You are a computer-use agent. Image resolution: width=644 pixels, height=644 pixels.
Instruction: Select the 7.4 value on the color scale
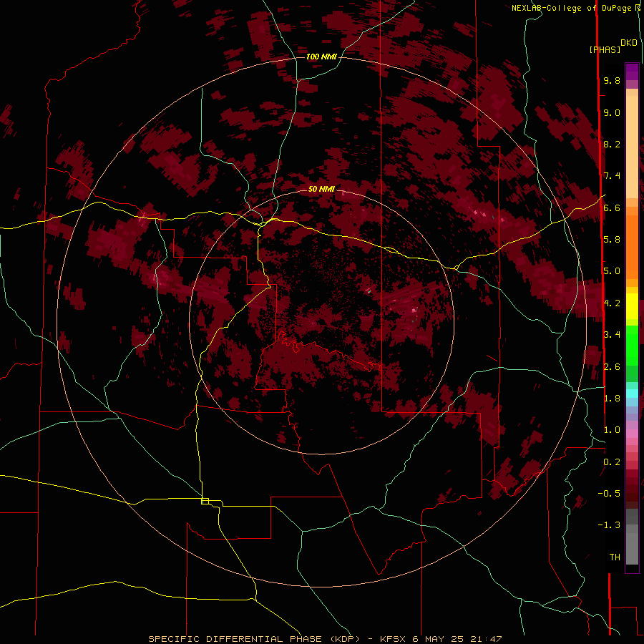point(612,176)
